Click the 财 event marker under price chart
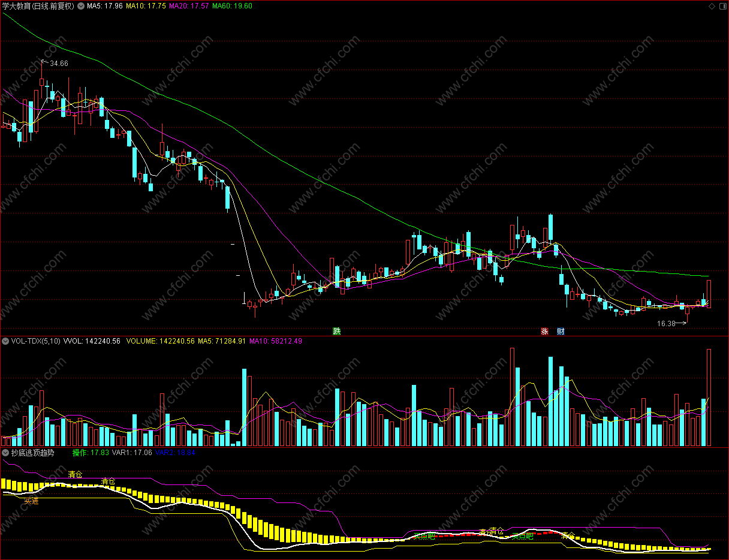Image resolution: width=729 pixels, height=560 pixels. coord(561,331)
